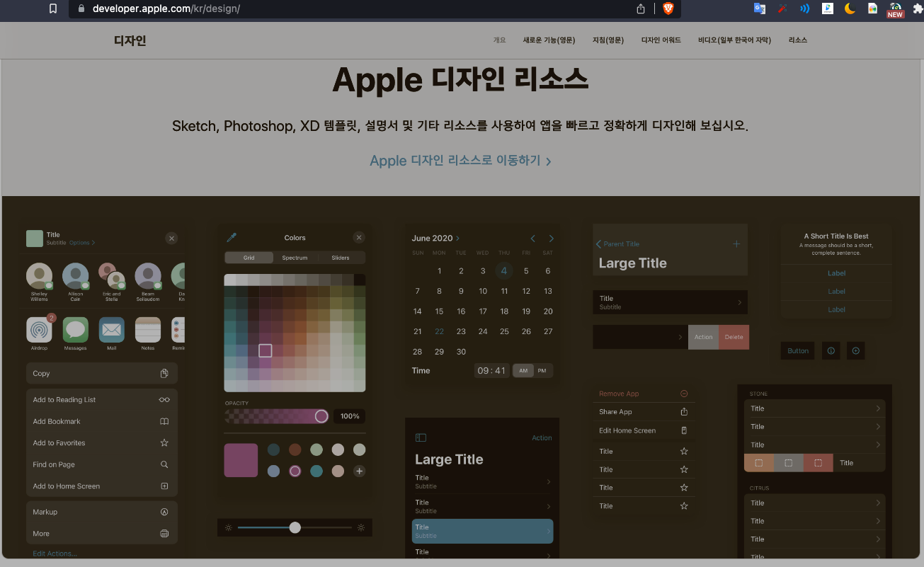Click the 디자인 page title link
Screen dimensions: 924x567
pyautogui.click(x=130, y=40)
